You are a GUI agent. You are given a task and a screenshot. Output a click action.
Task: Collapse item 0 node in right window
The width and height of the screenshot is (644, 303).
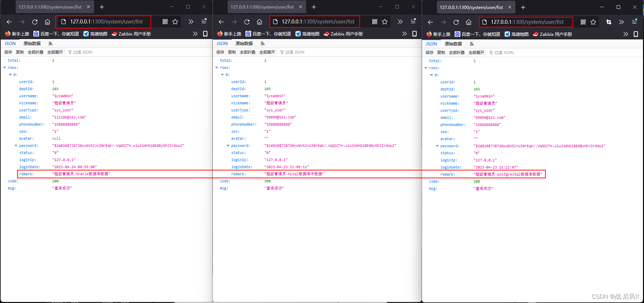[432, 75]
